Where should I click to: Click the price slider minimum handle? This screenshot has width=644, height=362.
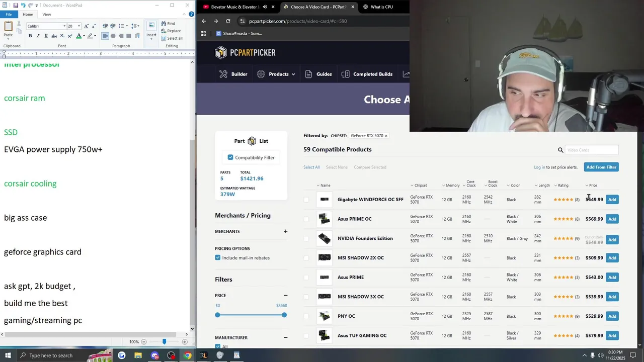pos(217,315)
